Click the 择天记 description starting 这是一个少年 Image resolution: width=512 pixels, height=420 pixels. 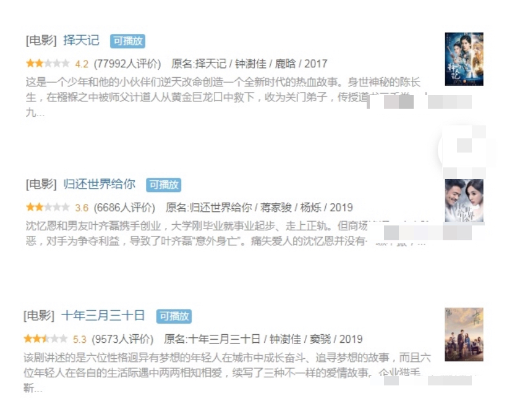point(223,97)
